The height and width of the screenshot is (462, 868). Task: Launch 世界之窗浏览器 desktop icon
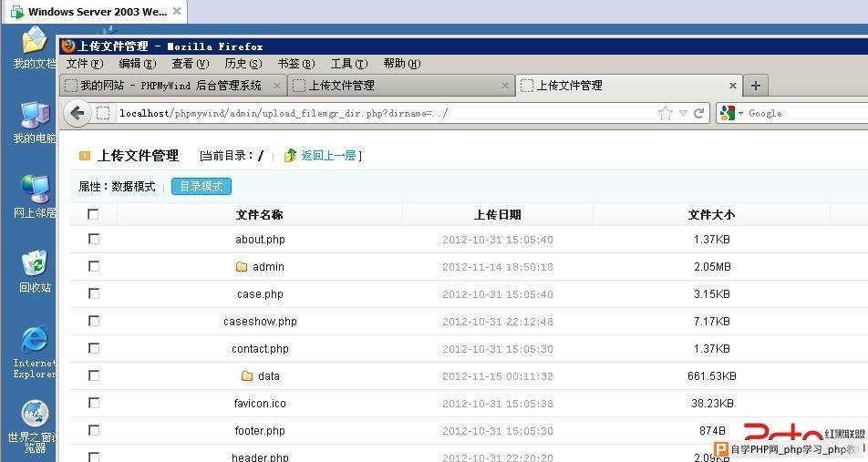[35, 426]
